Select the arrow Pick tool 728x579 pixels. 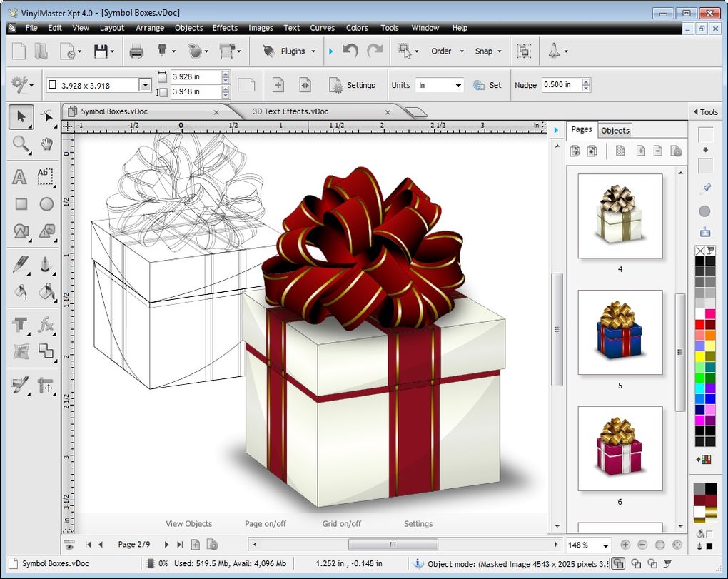coord(21,116)
